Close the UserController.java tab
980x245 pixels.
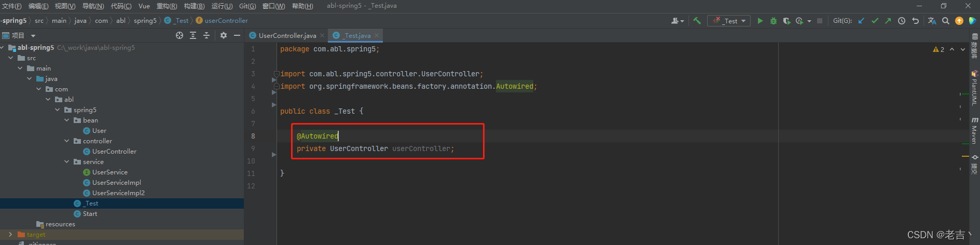(322, 35)
